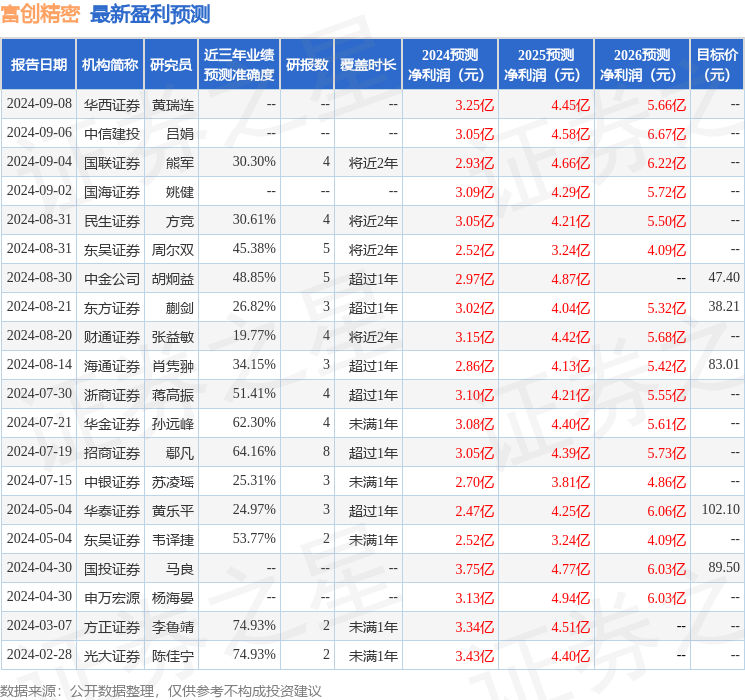
Task: Click the target price 89.50
Action: click(x=724, y=567)
